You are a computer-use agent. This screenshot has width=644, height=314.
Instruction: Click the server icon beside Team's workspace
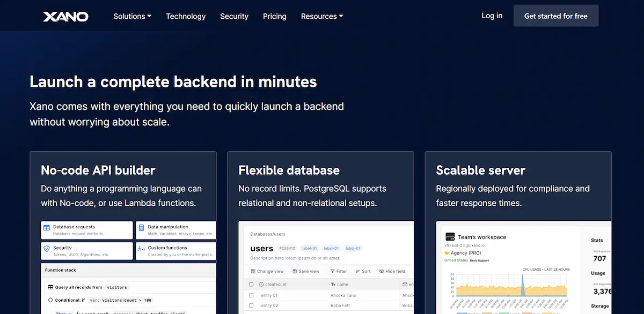[x=449, y=236]
